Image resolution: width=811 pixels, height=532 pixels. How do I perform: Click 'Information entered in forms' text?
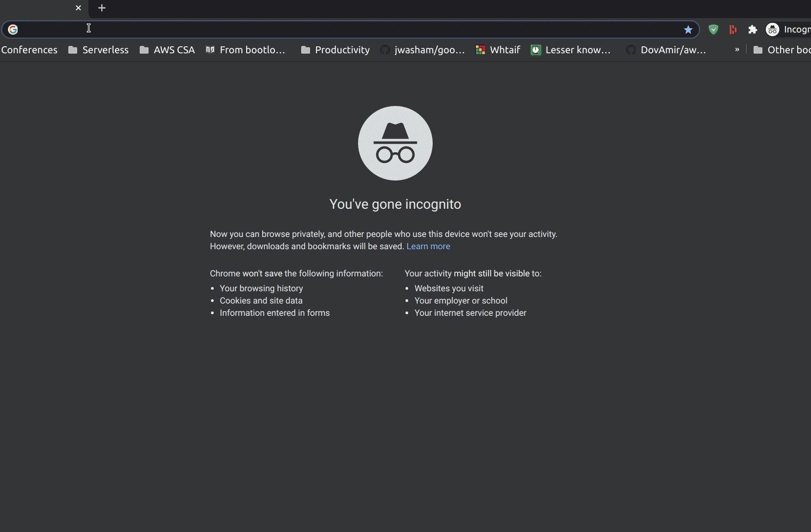click(x=275, y=313)
